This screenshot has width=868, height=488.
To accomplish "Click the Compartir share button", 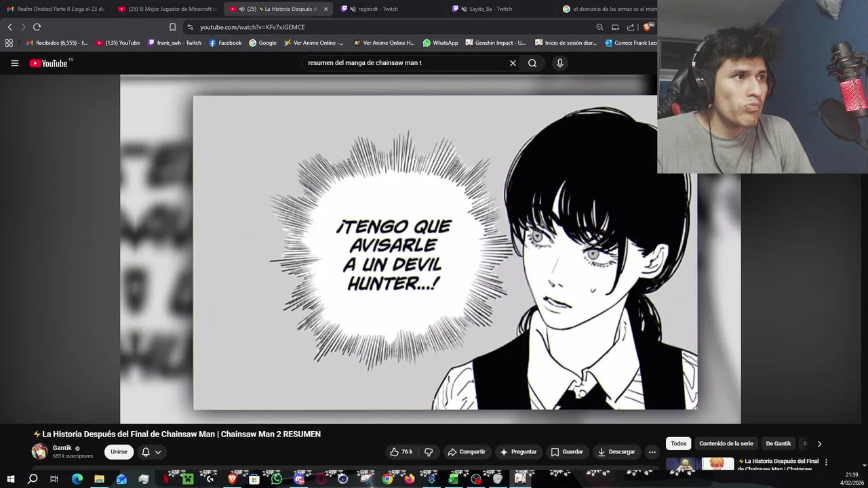I will click(x=467, y=452).
